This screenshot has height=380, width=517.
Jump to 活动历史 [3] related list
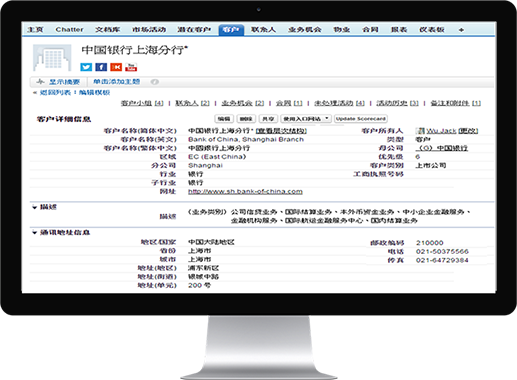point(397,103)
